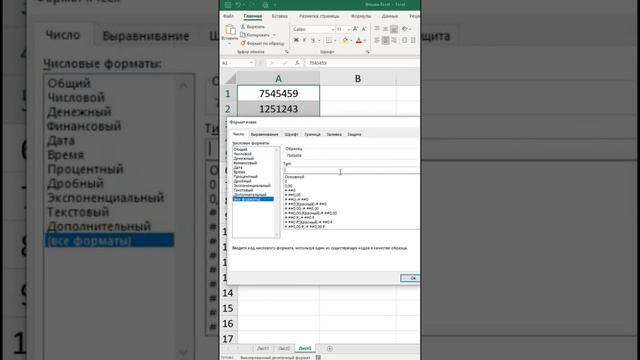Toggle Bold formatting
Image resolution: width=640 pixels, height=360 pixels.
pyautogui.click(x=296, y=40)
